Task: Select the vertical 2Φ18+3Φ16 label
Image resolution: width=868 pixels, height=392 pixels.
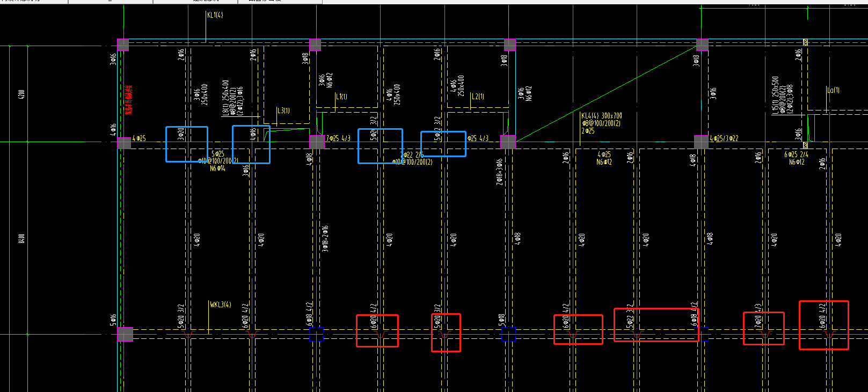Action: (500, 172)
